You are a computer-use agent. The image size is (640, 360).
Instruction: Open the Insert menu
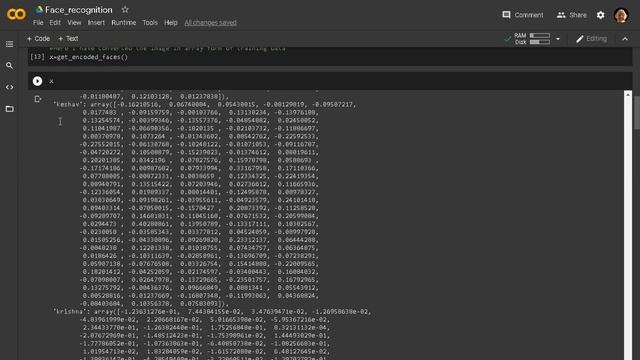(x=96, y=22)
